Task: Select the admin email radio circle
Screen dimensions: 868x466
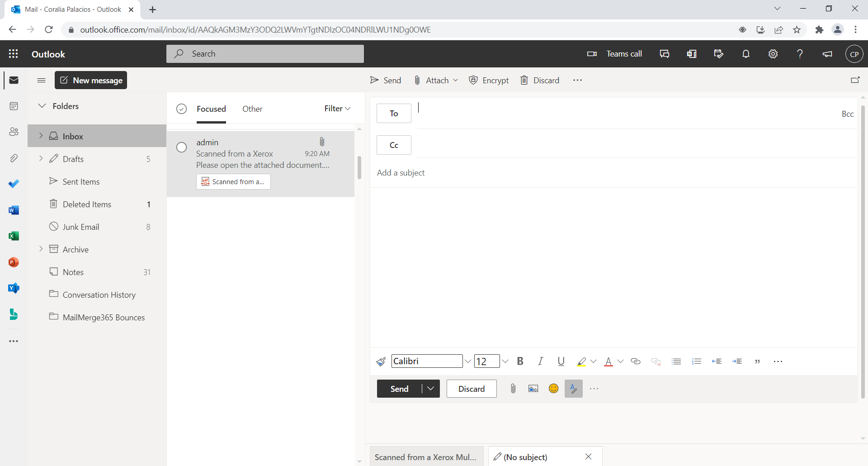Action: pyautogui.click(x=182, y=147)
